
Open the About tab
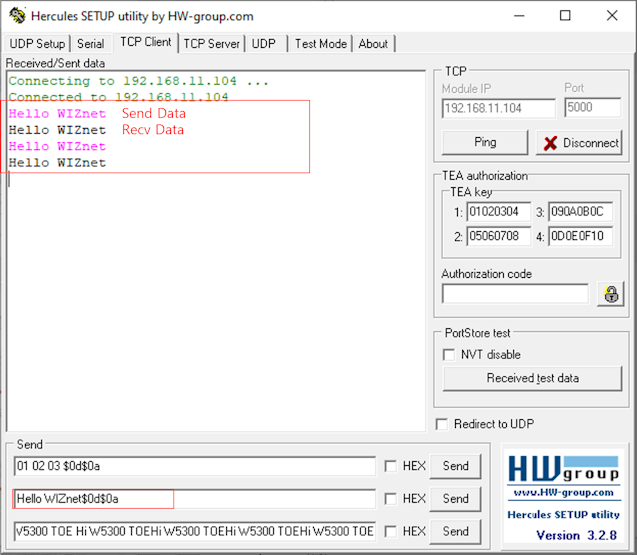(373, 43)
